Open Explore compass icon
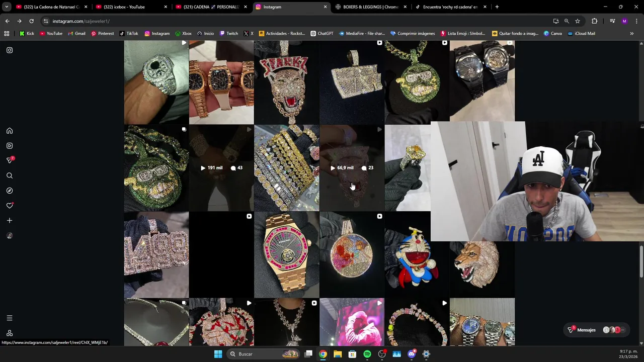The width and height of the screenshot is (644, 362). (10, 191)
